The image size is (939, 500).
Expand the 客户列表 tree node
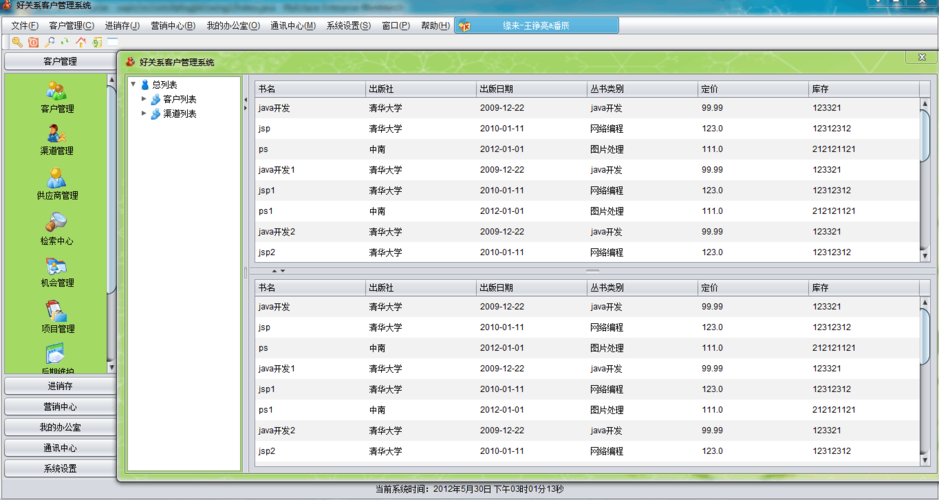[144, 99]
